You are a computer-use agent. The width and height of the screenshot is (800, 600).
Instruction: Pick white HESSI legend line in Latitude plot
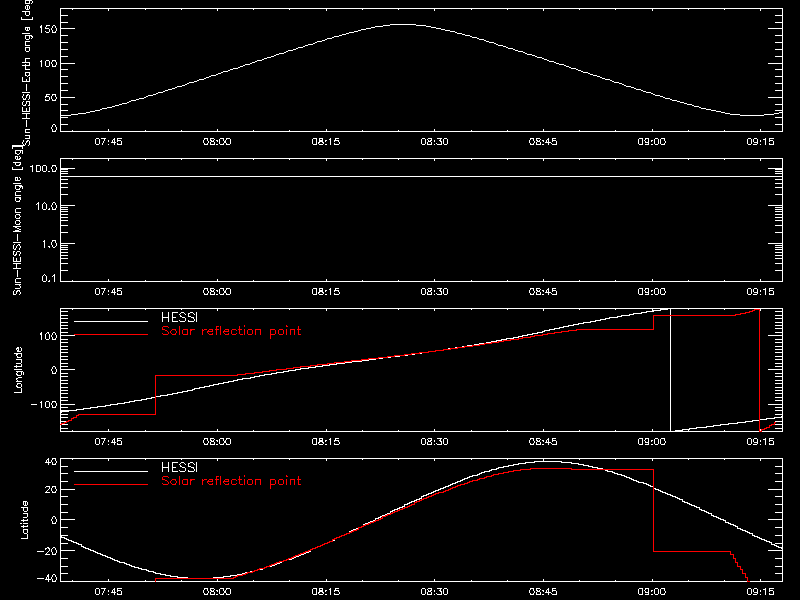click(x=111, y=471)
